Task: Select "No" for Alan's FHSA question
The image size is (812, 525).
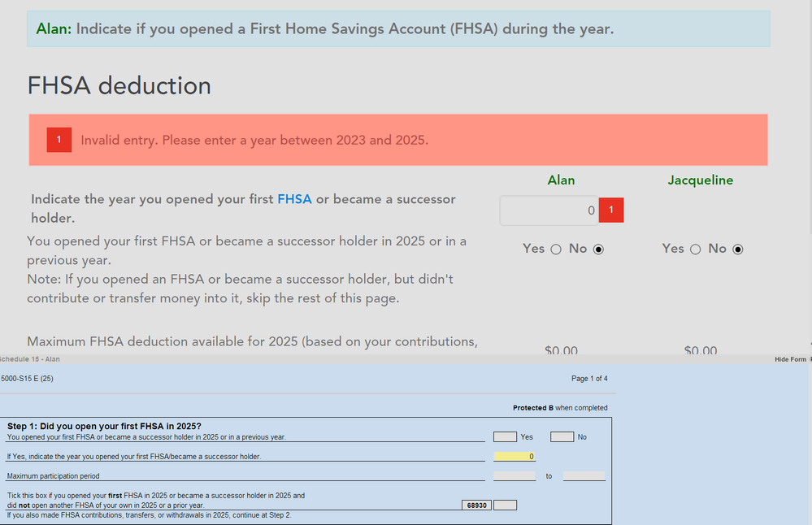Action: 597,249
